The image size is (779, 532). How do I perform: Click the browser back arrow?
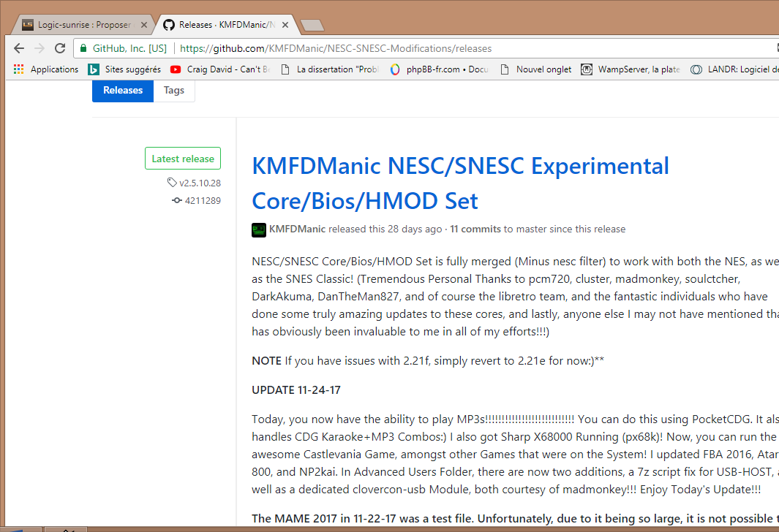point(19,48)
